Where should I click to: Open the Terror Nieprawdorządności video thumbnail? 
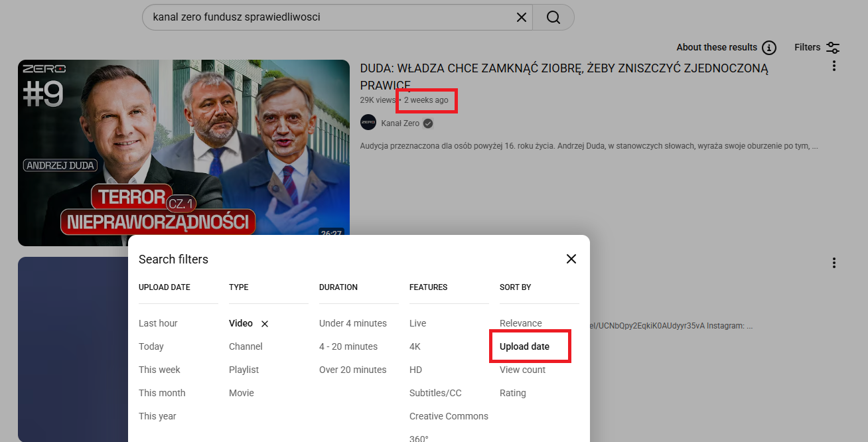(x=184, y=153)
